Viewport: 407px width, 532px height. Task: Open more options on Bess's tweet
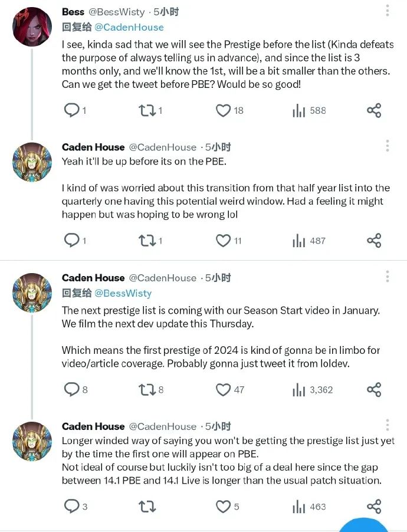pos(388,11)
